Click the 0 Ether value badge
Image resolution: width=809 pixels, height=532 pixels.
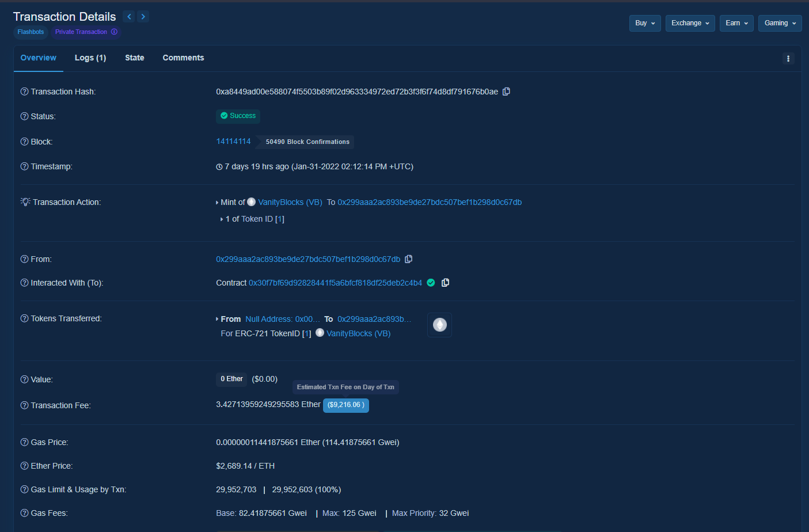coord(231,379)
